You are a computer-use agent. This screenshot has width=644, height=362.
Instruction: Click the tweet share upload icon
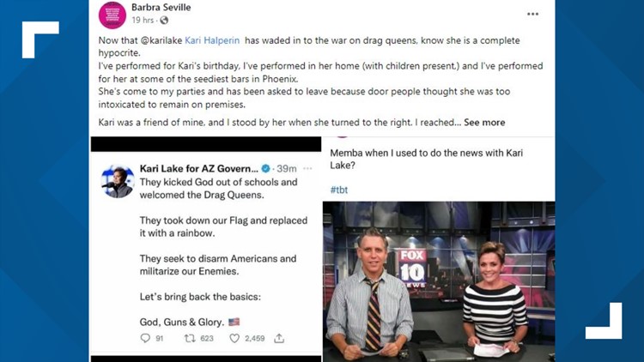pyautogui.click(x=279, y=338)
